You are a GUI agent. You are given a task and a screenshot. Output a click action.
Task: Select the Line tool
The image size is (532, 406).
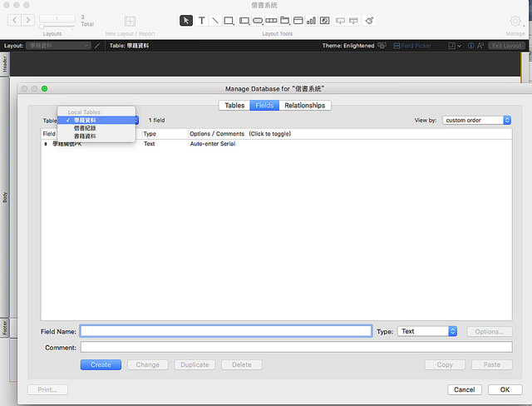215,21
